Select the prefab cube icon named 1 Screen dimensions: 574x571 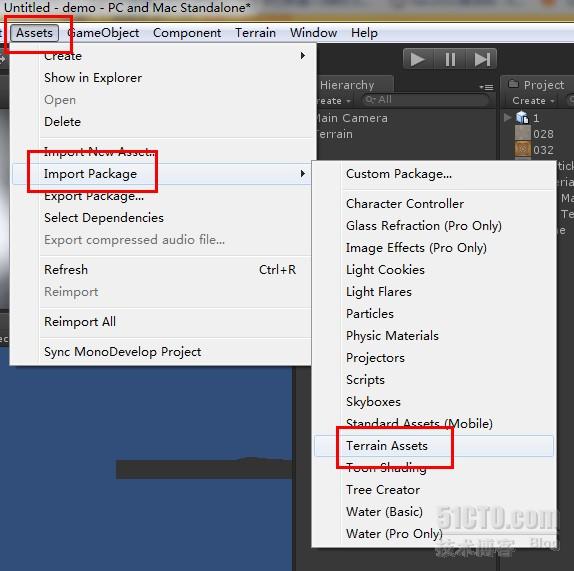522,118
